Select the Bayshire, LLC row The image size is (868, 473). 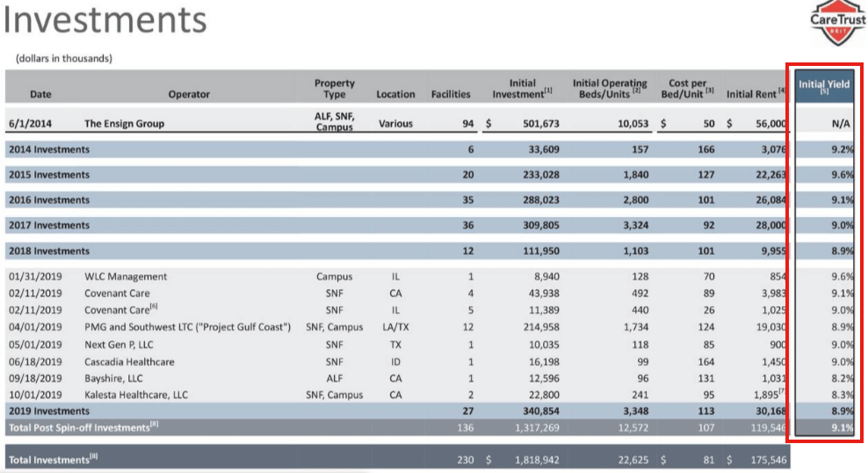click(x=397, y=378)
